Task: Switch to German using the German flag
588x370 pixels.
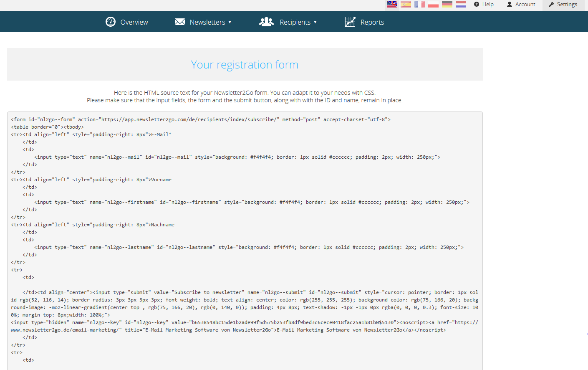Action: pos(447,4)
